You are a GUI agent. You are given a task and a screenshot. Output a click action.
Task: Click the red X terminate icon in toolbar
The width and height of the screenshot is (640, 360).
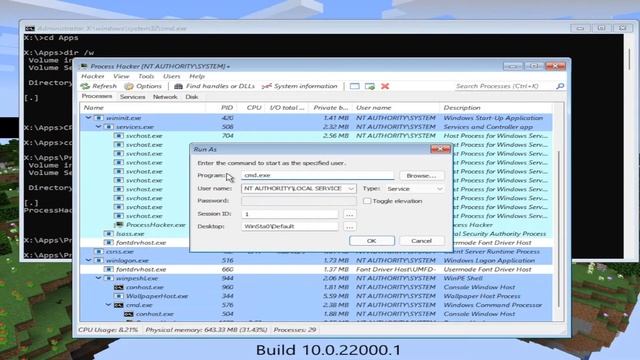click(x=385, y=86)
